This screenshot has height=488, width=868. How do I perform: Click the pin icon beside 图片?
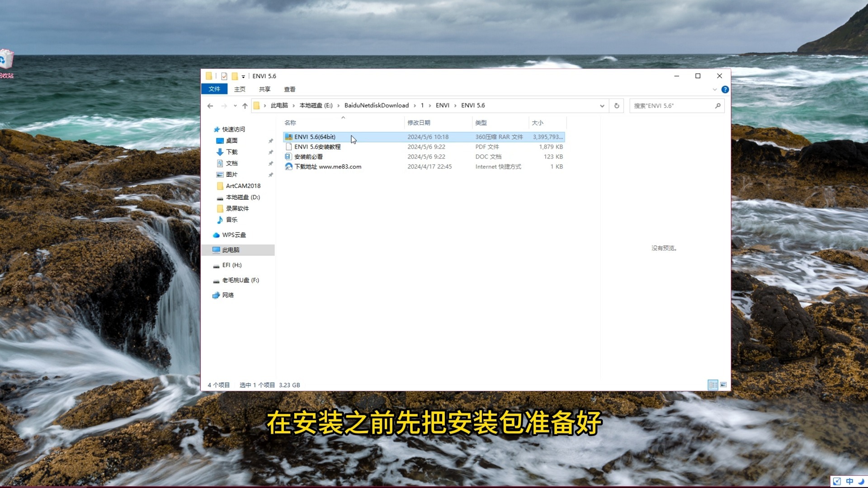coord(271,175)
